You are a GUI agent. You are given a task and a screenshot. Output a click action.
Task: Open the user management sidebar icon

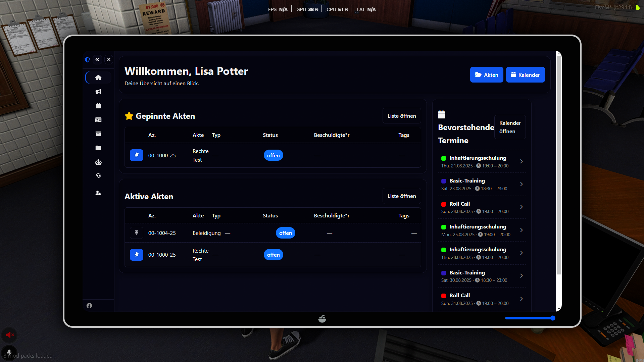(x=98, y=193)
